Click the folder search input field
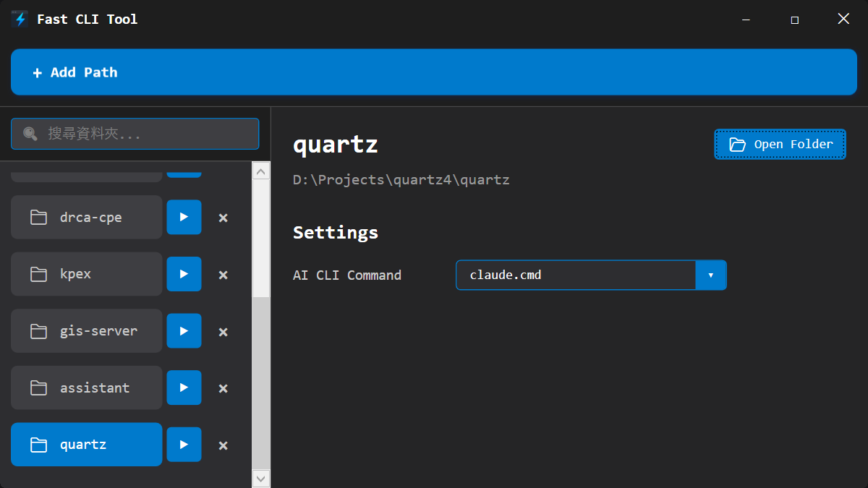Viewport: 868px width, 488px height. [135, 133]
